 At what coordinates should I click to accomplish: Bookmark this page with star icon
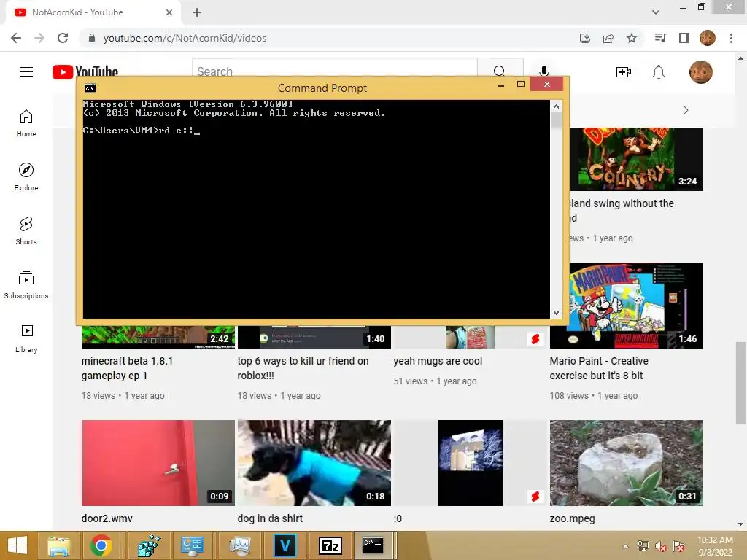click(632, 38)
